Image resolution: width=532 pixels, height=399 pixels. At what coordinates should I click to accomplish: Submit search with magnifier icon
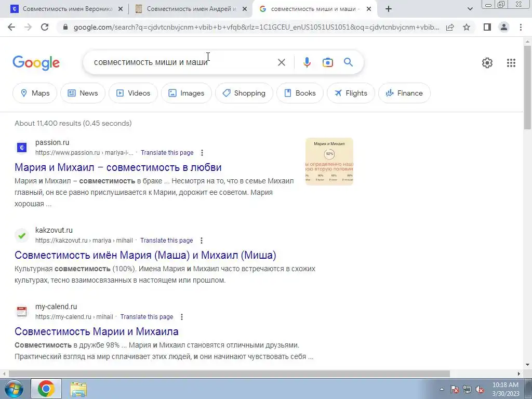click(348, 62)
